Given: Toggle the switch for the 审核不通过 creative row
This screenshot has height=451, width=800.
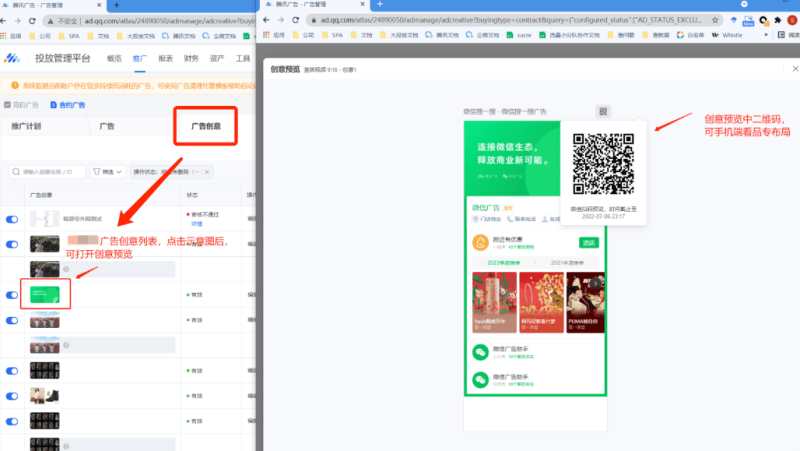Looking at the screenshot, I should click(x=12, y=219).
